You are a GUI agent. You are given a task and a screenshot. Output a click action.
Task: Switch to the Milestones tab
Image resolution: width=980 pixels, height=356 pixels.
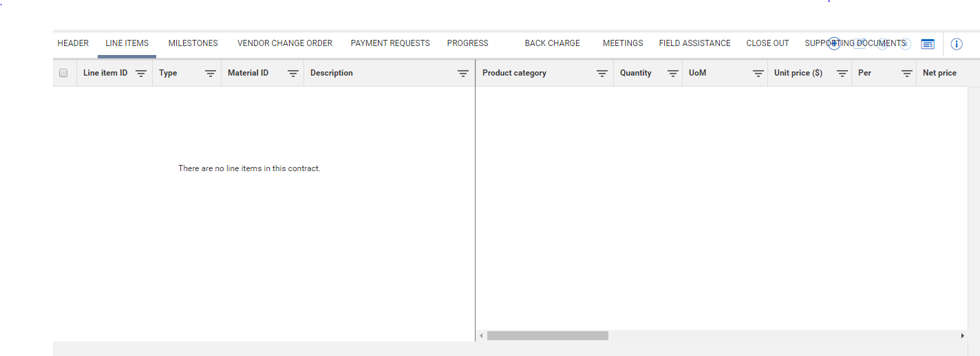point(193,43)
